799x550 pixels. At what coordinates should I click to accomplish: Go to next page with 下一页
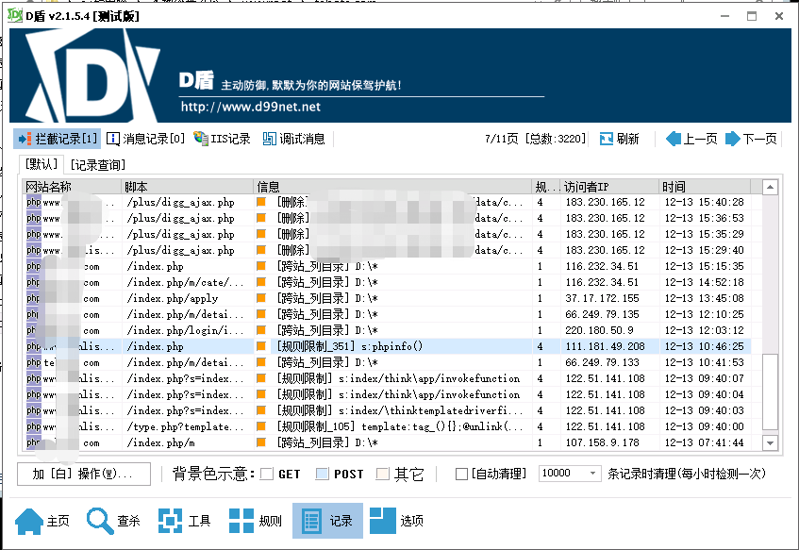pos(751,139)
